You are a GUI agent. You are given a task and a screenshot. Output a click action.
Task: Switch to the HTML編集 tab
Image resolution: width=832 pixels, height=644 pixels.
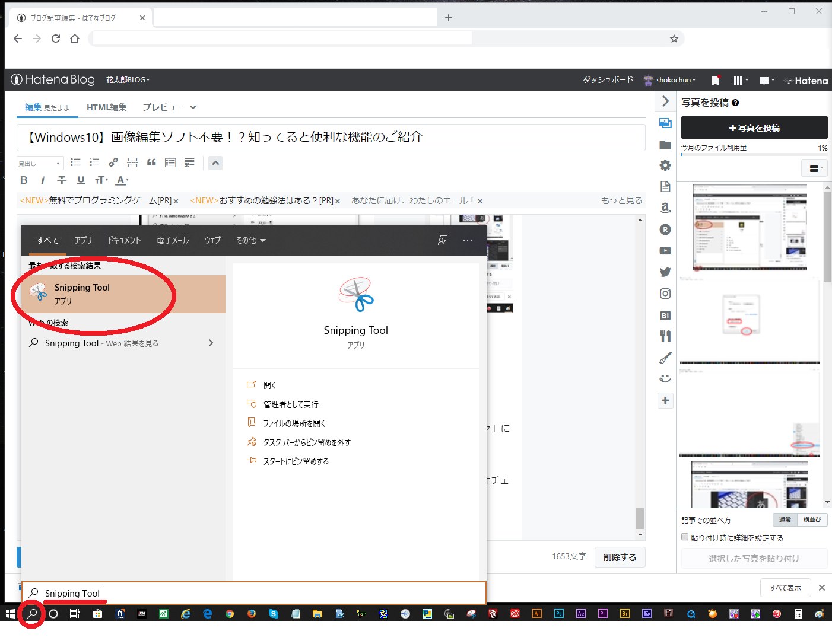point(107,107)
